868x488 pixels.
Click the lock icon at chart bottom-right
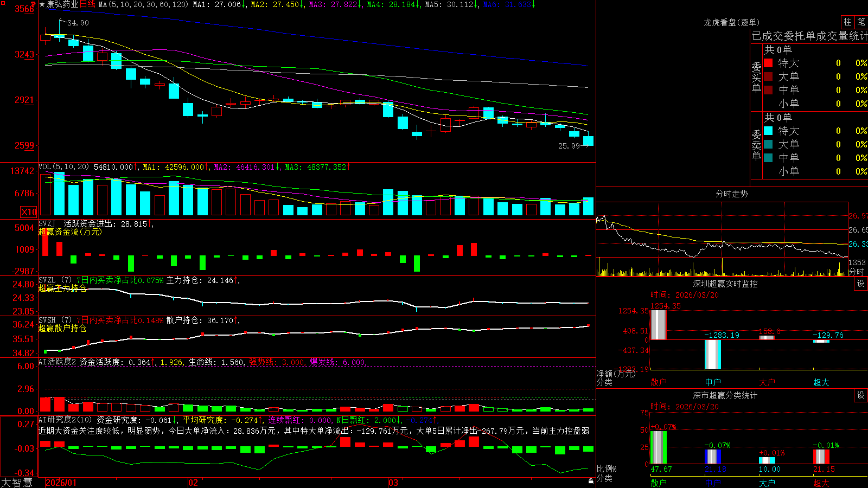point(591,481)
